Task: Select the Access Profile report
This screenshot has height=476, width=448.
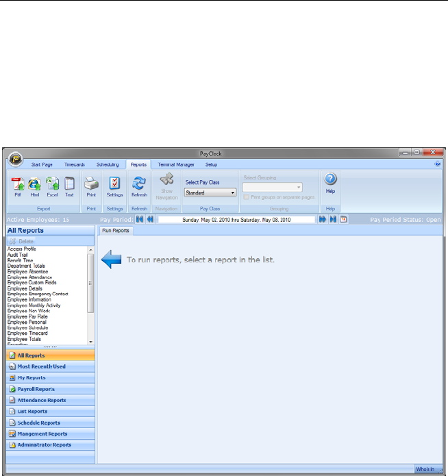Action: [21, 249]
